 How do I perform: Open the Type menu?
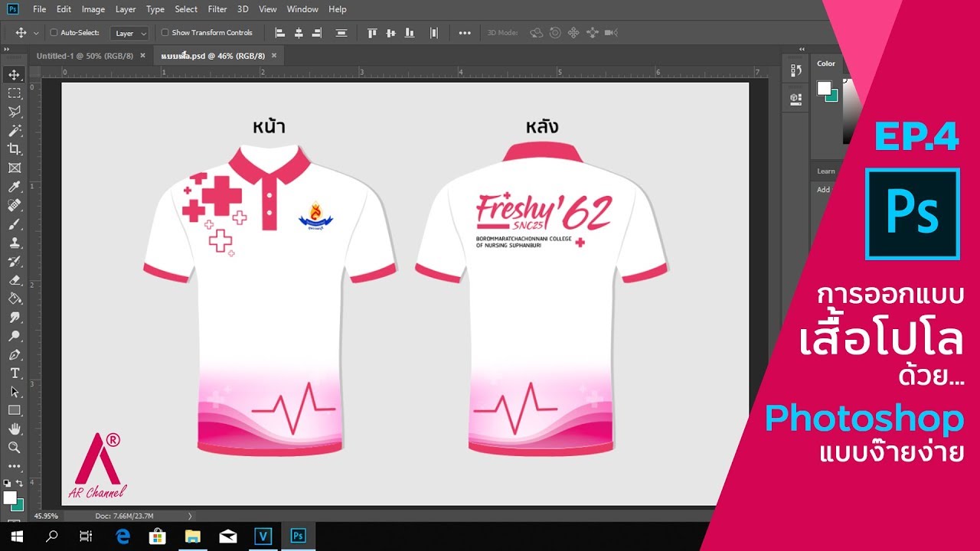155,9
